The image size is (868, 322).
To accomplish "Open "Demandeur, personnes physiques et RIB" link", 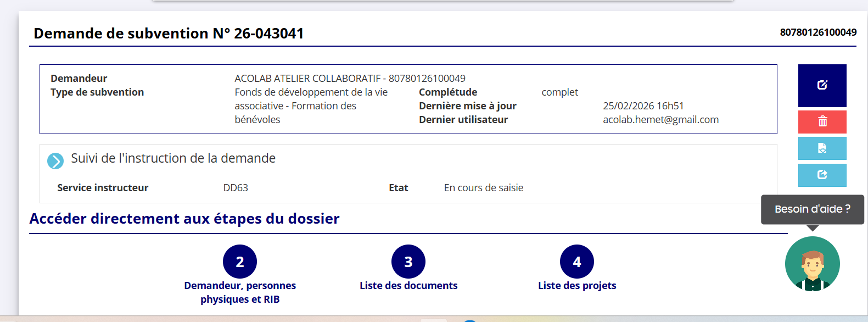I will 240,292.
